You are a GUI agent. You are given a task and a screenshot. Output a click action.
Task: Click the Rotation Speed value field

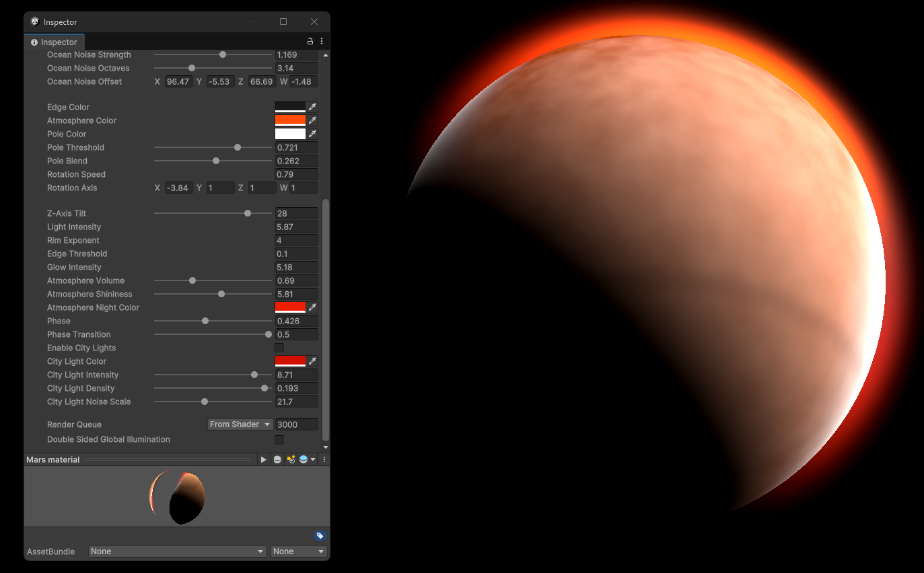(296, 174)
